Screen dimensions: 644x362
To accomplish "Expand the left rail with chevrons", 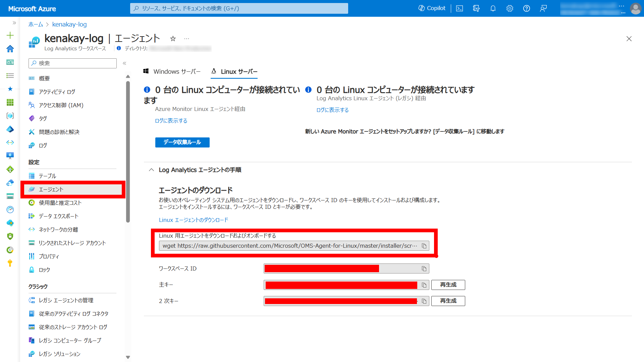I will point(14,23).
